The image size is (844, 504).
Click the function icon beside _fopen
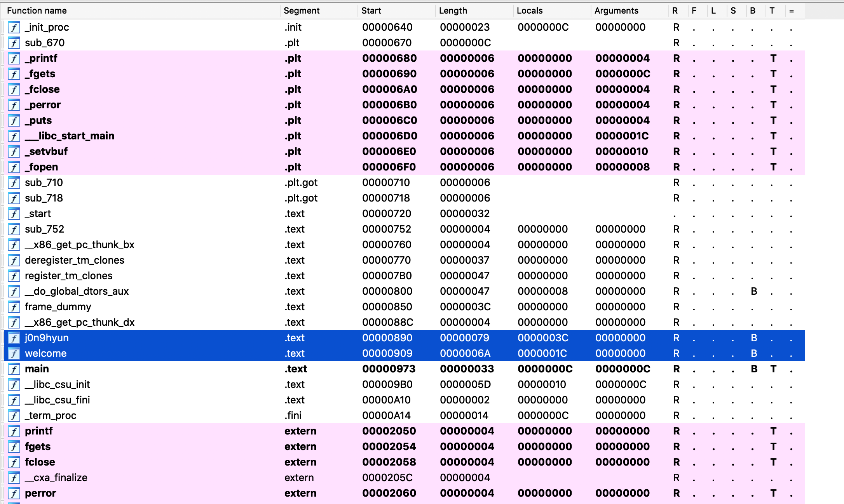tap(14, 167)
